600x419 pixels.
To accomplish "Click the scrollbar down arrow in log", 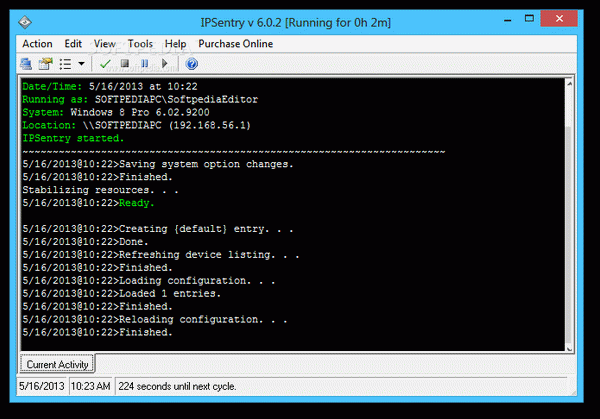I will 569,347.
